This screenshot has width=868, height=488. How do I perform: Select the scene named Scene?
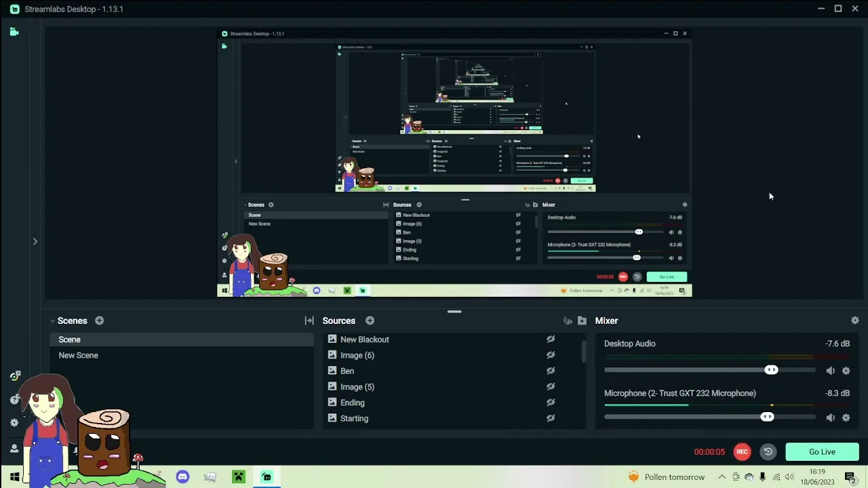click(x=182, y=340)
